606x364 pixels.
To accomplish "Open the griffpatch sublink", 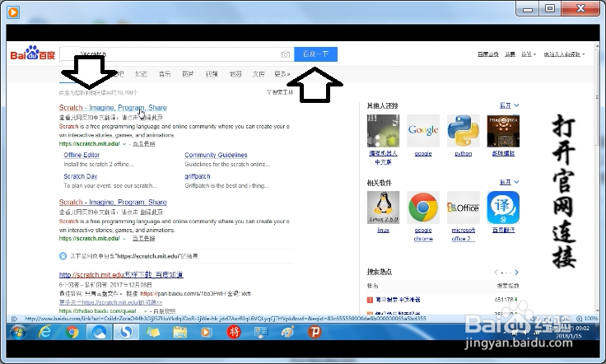I will coord(198,176).
